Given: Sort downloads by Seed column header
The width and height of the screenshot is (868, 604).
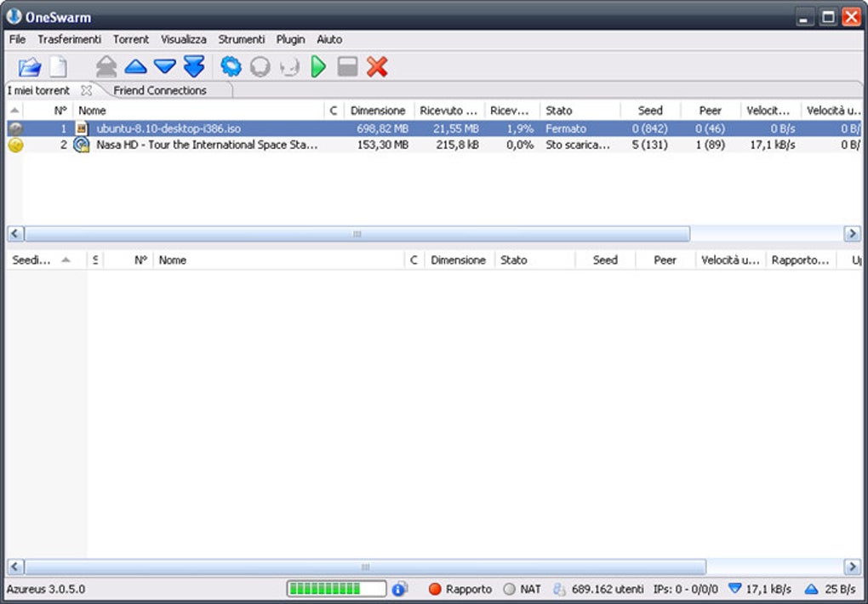Looking at the screenshot, I should (650, 111).
